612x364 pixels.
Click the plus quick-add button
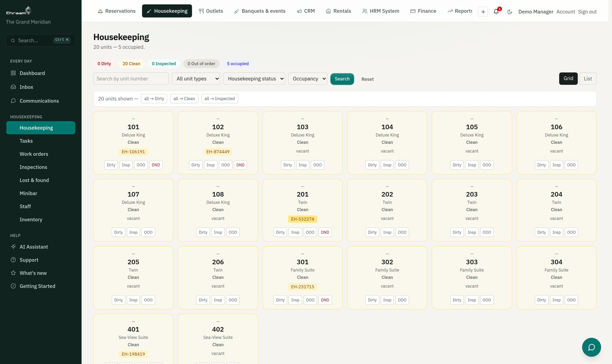[483, 11]
